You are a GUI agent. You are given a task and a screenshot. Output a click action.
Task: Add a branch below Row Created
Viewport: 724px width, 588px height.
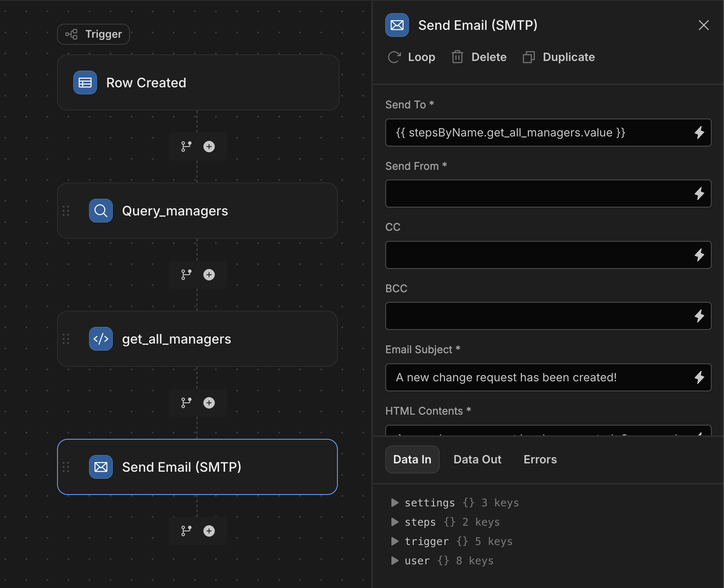pos(186,147)
